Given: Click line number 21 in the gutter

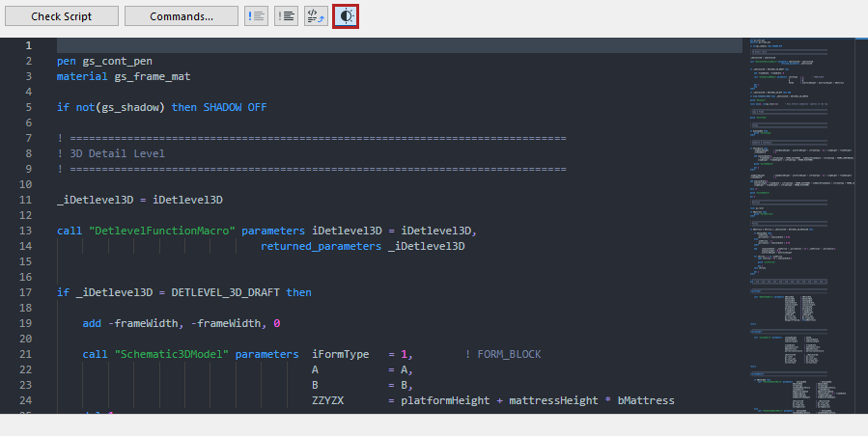Looking at the screenshot, I should 25,354.
